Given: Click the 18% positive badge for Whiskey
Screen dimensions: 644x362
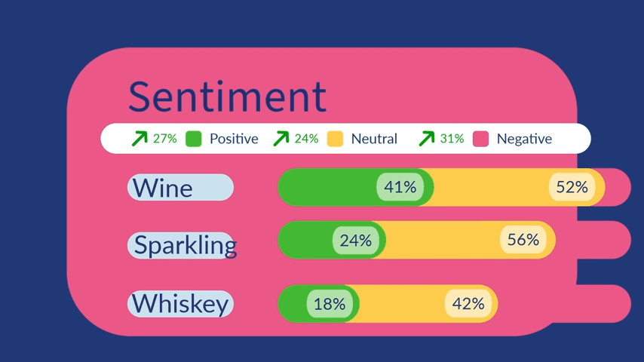Looking at the screenshot, I should click(330, 304).
